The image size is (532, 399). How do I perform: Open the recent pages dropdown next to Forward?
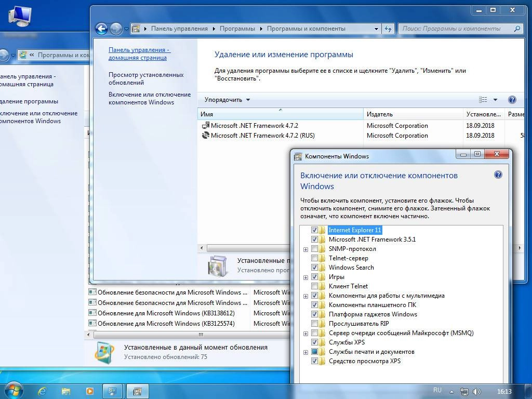126,29
